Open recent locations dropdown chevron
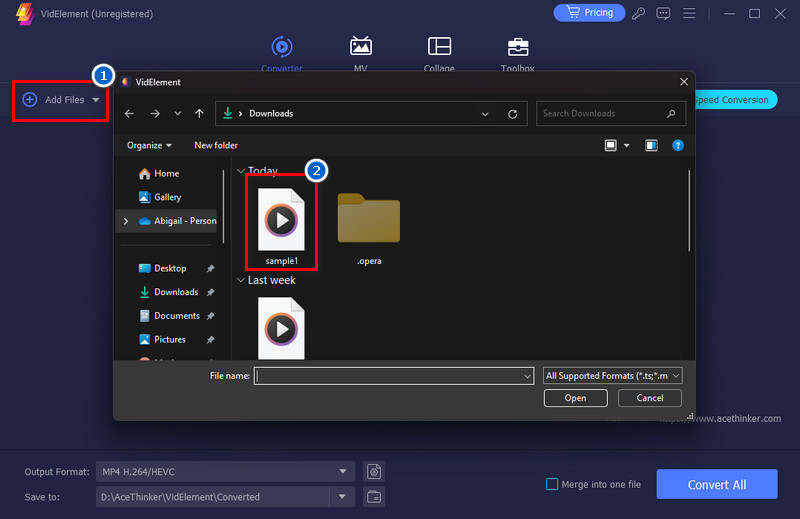Viewport: 800px width, 519px height. coord(178,113)
